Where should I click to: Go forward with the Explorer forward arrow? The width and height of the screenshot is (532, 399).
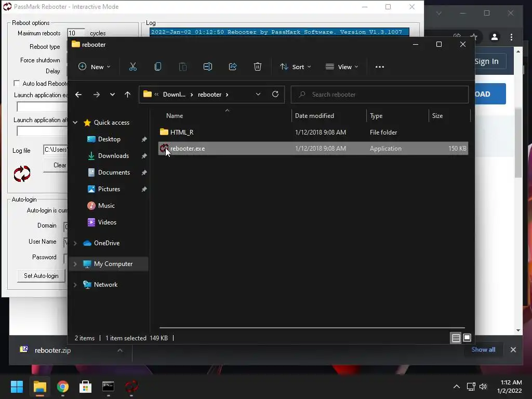click(97, 95)
